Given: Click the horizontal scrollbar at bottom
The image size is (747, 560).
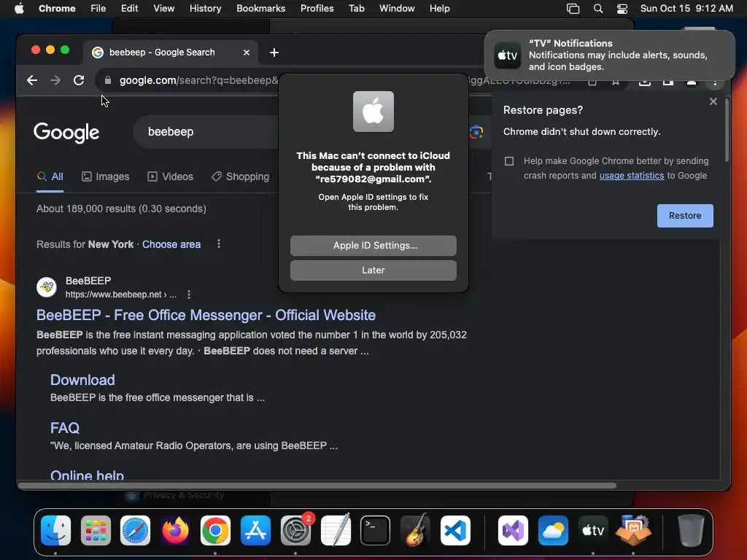Looking at the screenshot, I should [x=317, y=486].
